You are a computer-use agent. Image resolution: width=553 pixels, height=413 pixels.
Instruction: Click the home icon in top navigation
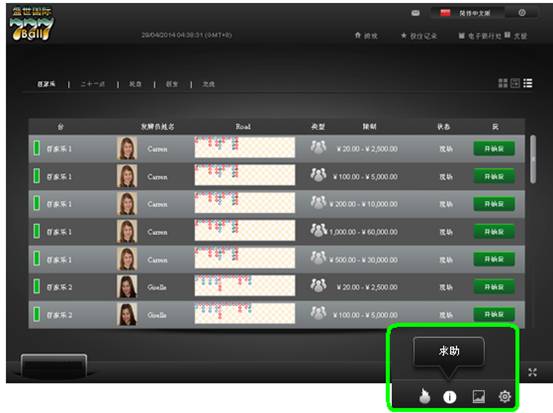(x=358, y=35)
